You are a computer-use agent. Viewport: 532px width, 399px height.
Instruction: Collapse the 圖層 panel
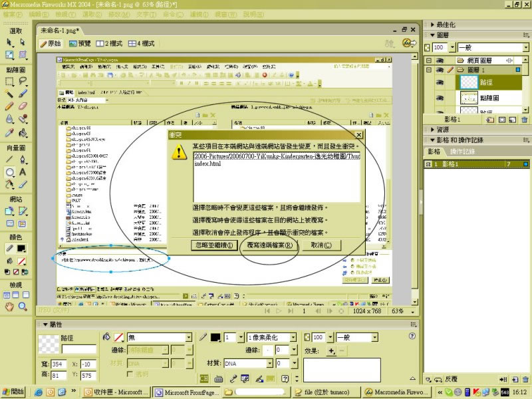433,35
